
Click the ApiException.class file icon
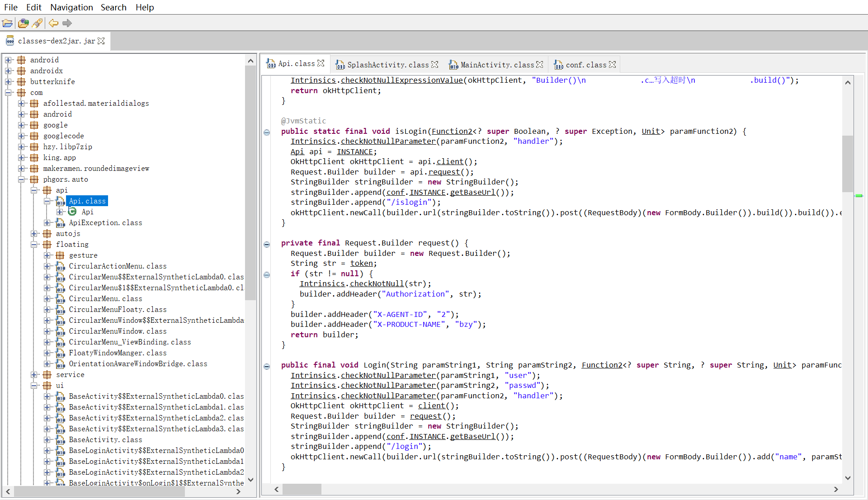pyautogui.click(x=61, y=222)
